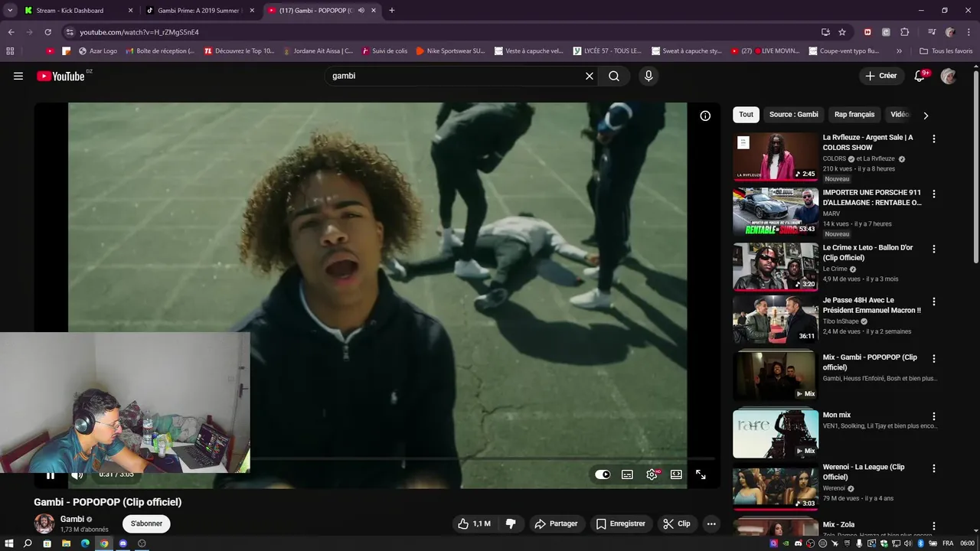Mute the tab via its speaker icon
This screenshot has width=980, height=551.
(361, 11)
